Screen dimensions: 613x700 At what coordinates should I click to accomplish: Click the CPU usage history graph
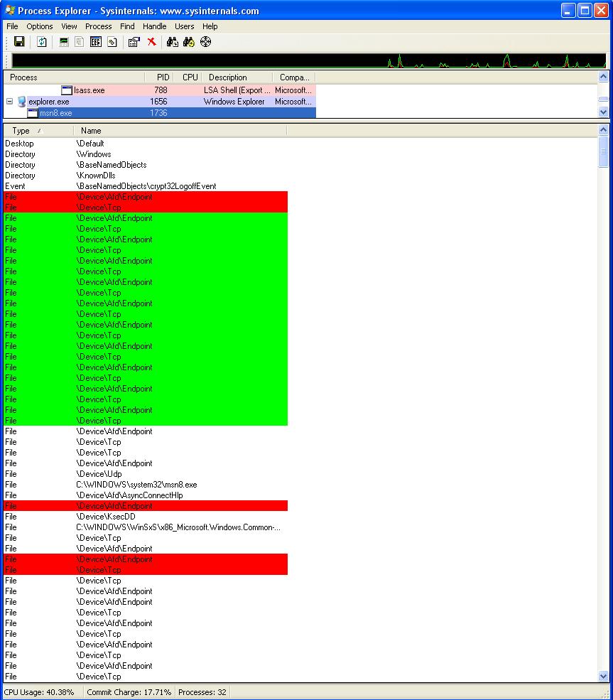(x=308, y=60)
